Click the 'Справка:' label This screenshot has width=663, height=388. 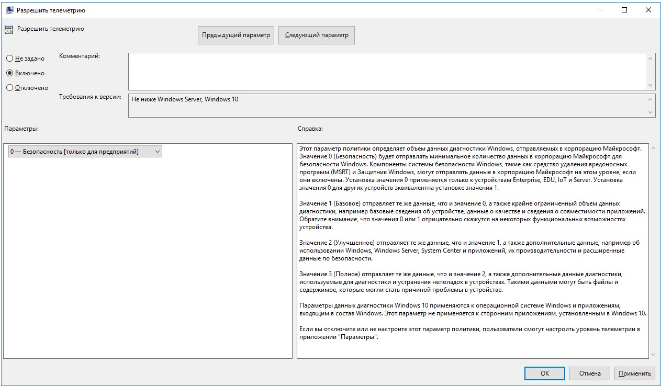[x=310, y=128]
